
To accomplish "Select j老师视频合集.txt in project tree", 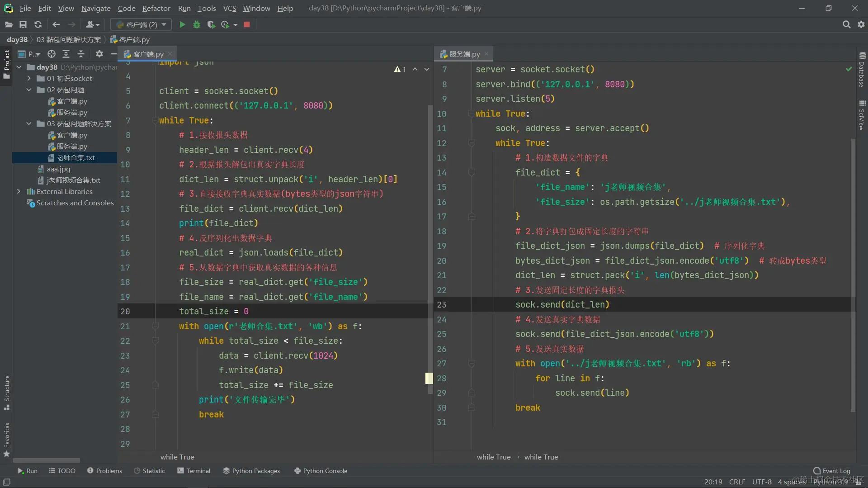I will pos(73,180).
